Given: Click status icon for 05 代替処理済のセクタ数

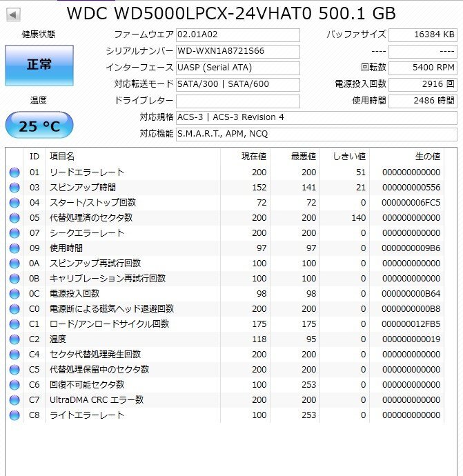Looking at the screenshot, I should click(x=14, y=218).
